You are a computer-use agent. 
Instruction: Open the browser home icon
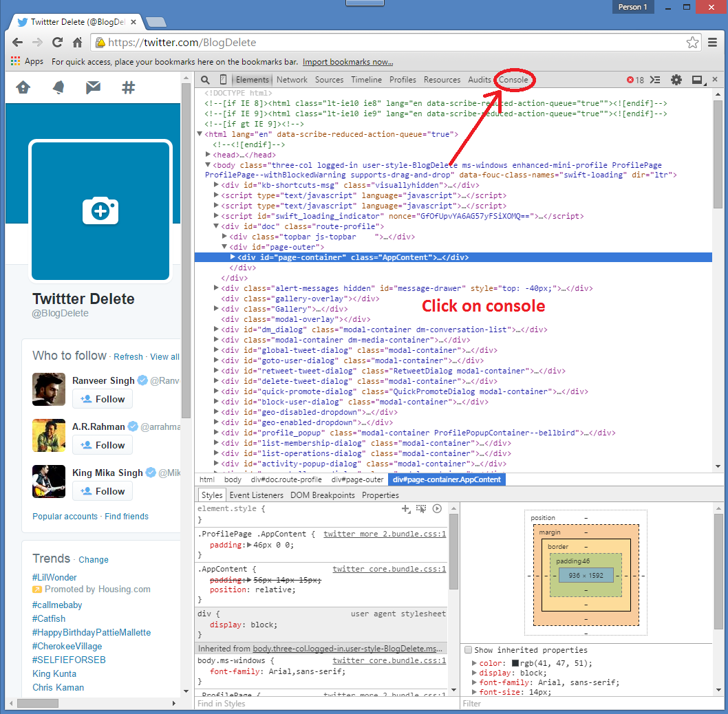click(78, 42)
